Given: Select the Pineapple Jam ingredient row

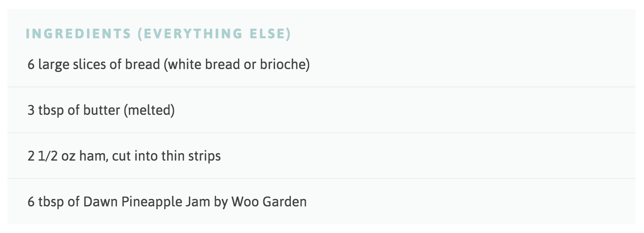Looking at the screenshot, I should pos(322,202).
